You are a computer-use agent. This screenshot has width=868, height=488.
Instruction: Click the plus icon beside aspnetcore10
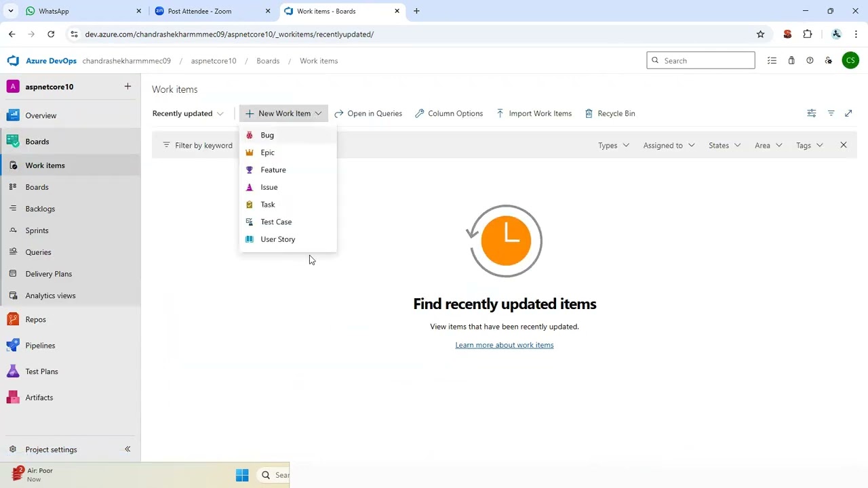point(127,86)
